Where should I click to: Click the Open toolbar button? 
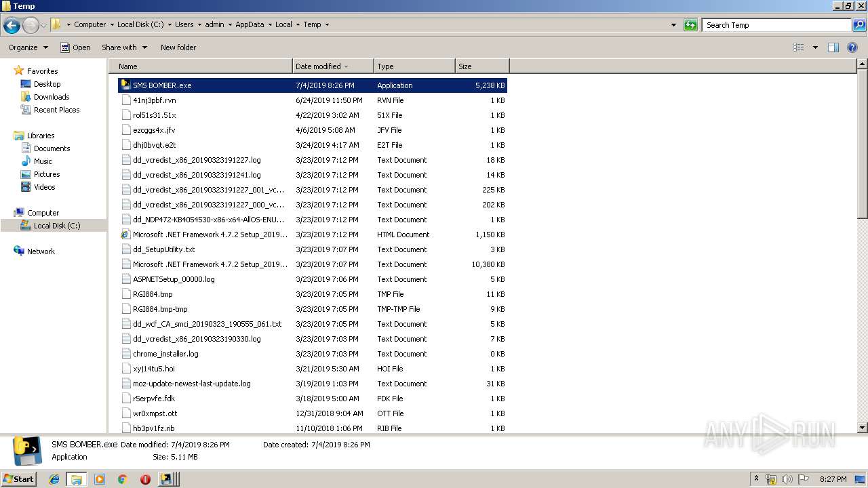pos(75,47)
